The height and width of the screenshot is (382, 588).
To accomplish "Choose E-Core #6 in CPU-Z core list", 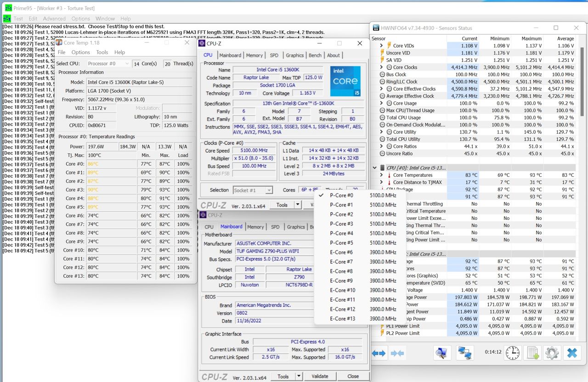I will pyautogui.click(x=359, y=252).
